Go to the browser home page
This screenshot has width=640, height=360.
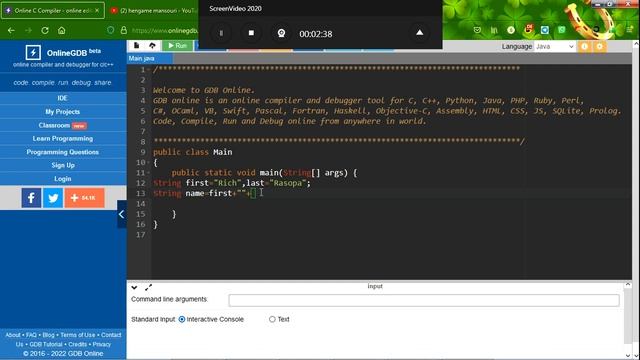62,30
